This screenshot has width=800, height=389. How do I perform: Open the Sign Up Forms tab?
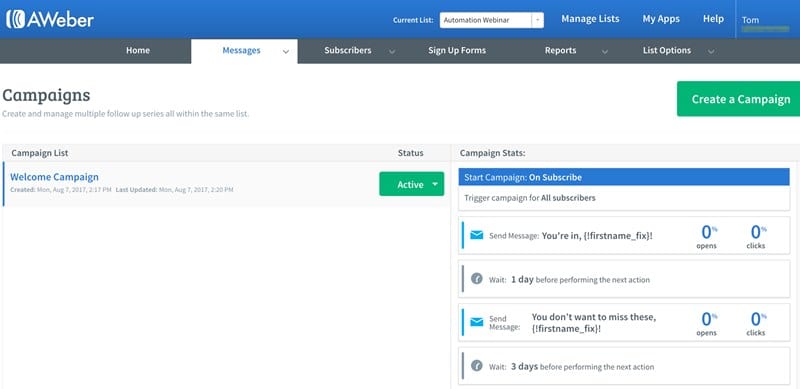click(457, 51)
